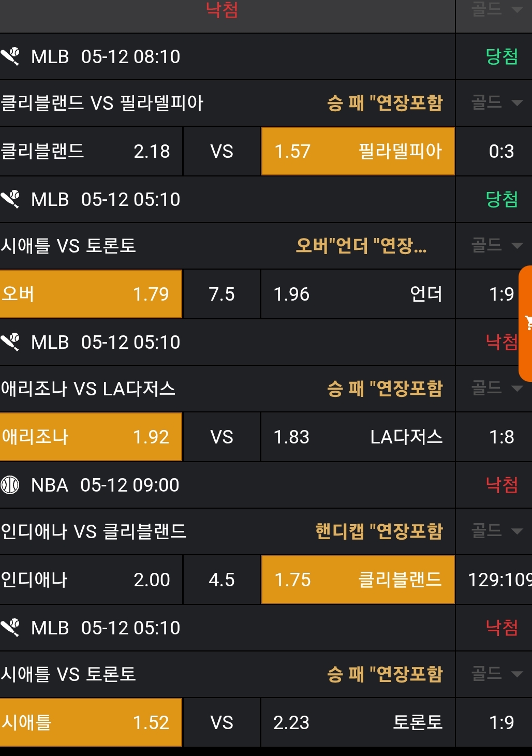Click the red 낙첨 status on NBA row
Viewport: 532px width, 756px height.
pos(501,485)
